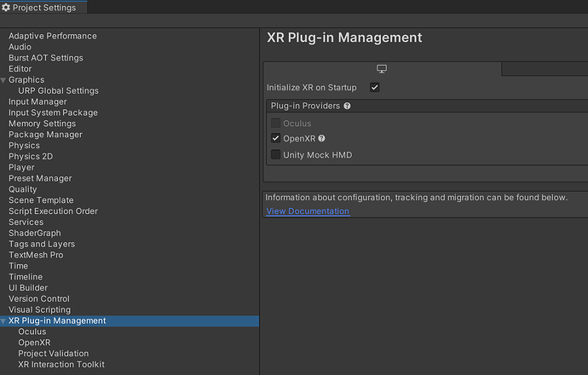Screen dimensions: 588x375
Task: Toggle Initialize XR on Startup checkbox
Action: point(375,88)
